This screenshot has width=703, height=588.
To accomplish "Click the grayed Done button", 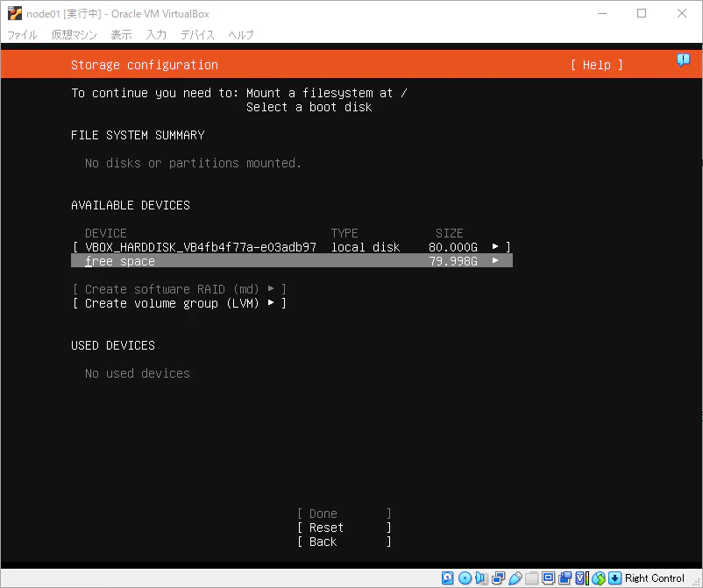I will click(344, 514).
